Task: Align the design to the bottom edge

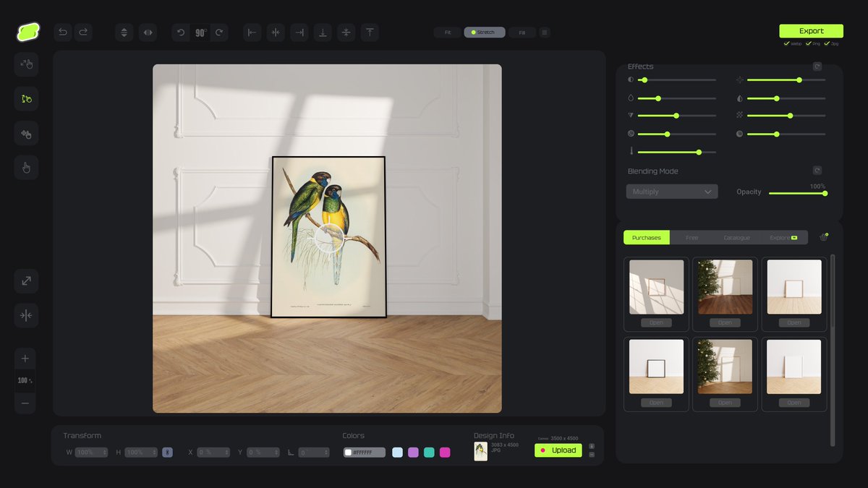Action: point(323,33)
